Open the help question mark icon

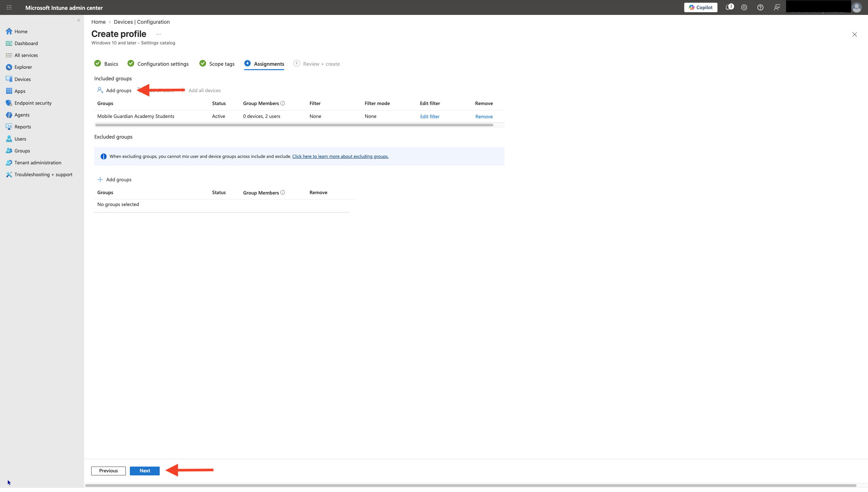click(760, 7)
